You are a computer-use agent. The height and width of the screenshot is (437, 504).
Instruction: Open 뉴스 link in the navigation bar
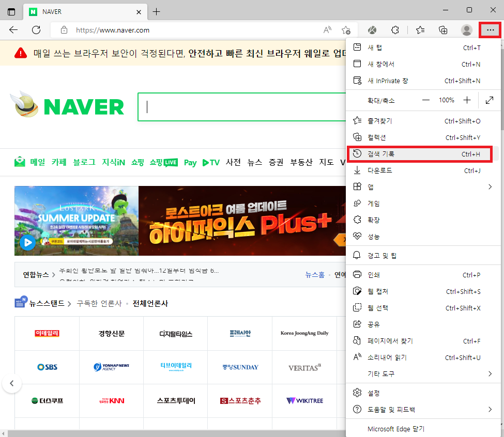point(254,162)
